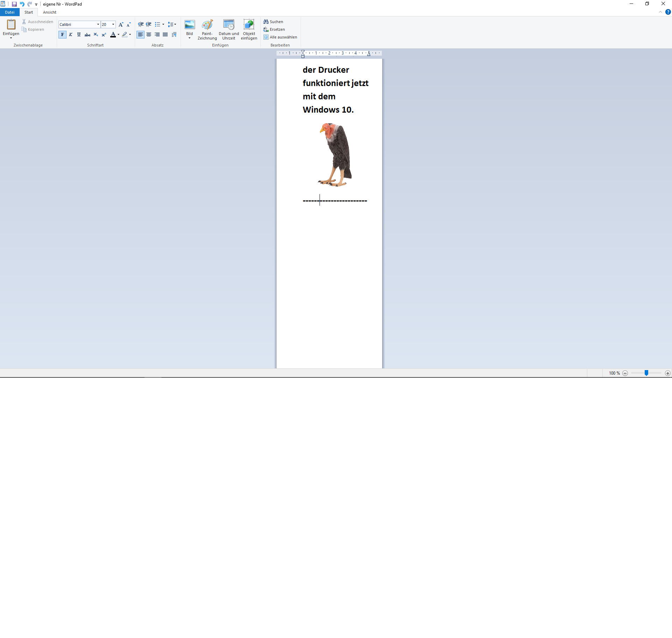
Task: Click Suchen to find text
Action: pyautogui.click(x=273, y=22)
